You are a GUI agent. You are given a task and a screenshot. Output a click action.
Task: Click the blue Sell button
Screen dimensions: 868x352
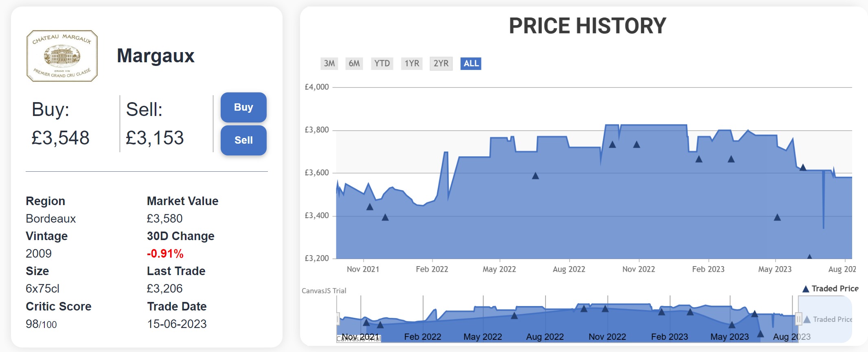click(x=243, y=140)
